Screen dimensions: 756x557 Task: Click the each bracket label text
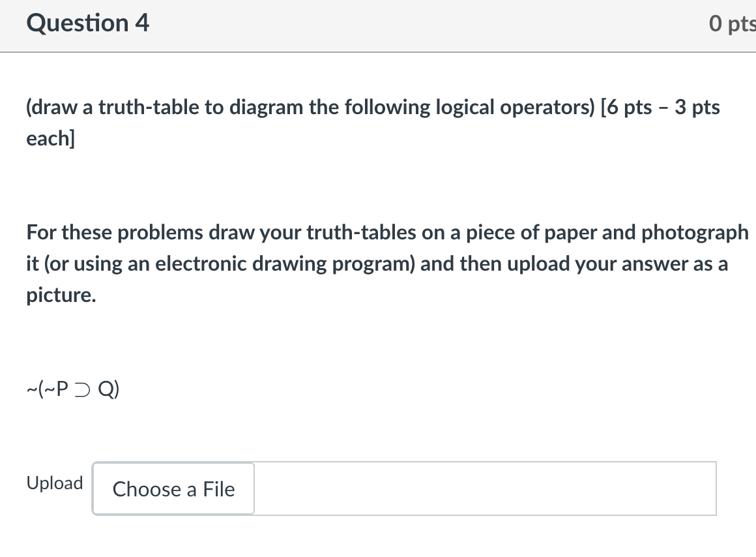tap(50, 138)
